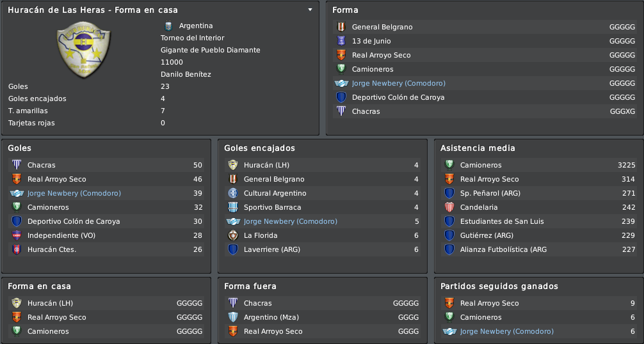Screen dimensions: 644x344
Task: Select Camioneros in Forma en casa list
Action: [x=106, y=331]
